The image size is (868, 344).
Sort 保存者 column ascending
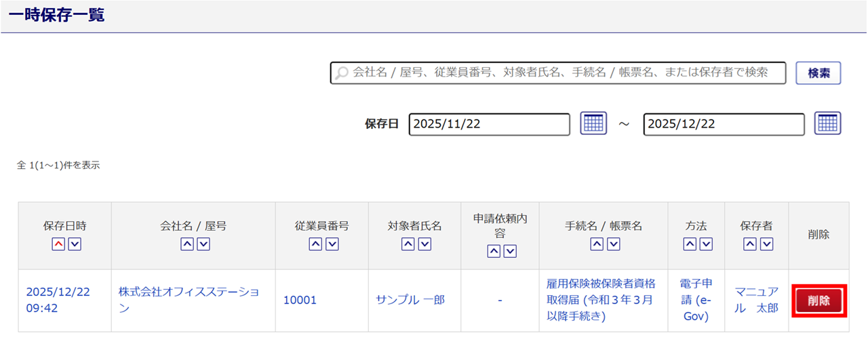749,244
